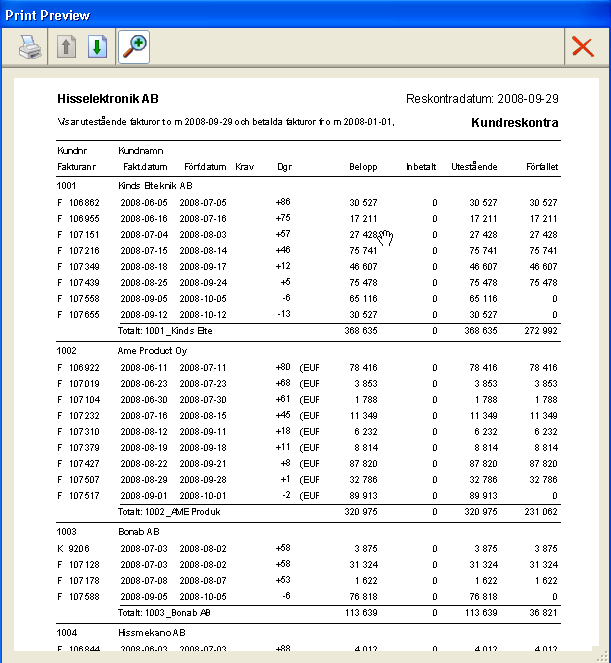Click the Totalt: 1001_Kinds Elte row label
Image resolution: width=611 pixels, height=663 pixels.
pos(165,331)
